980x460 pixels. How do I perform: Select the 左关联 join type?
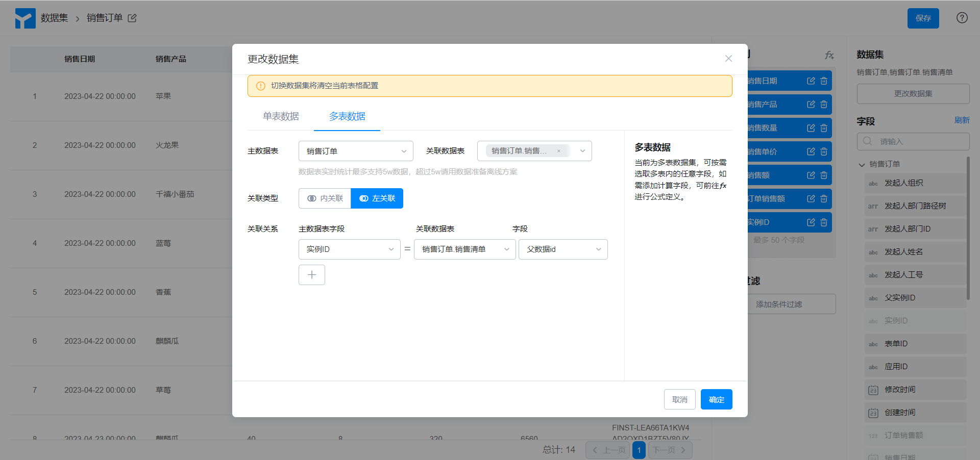click(377, 198)
